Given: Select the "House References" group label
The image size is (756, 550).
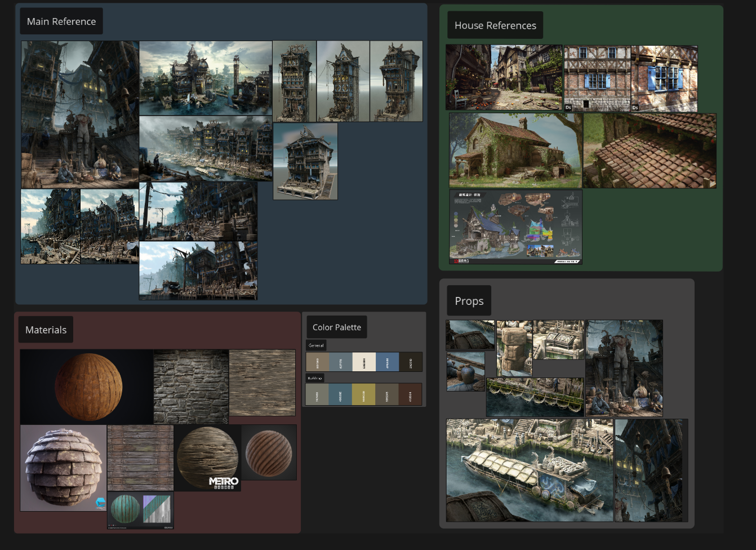Looking at the screenshot, I should point(495,25).
